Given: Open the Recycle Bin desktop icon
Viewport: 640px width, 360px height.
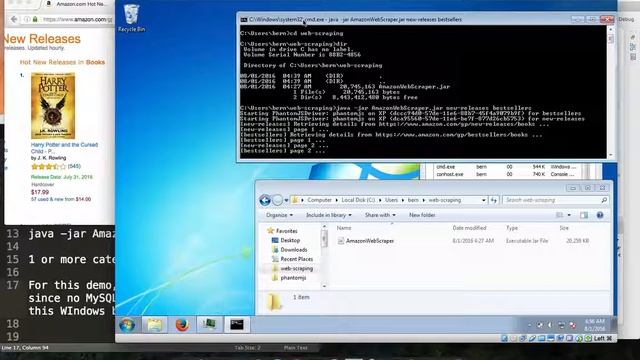Looking at the screenshot, I should click(x=131, y=18).
